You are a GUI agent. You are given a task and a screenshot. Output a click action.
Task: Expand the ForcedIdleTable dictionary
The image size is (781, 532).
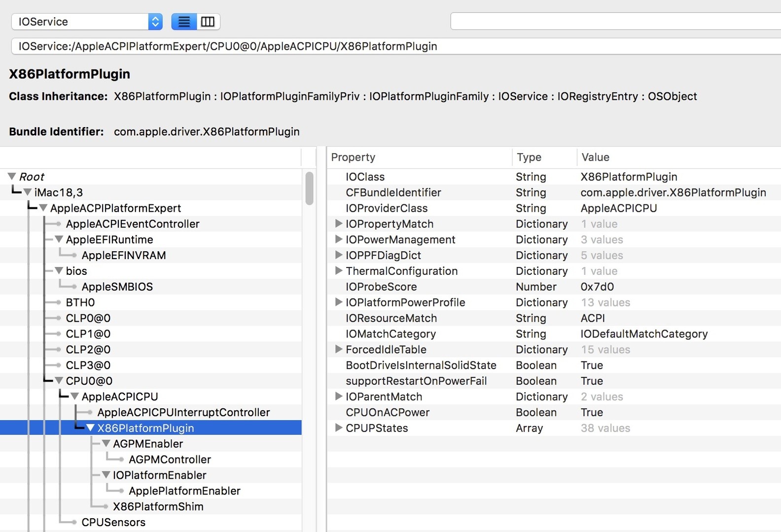(339, 349)
